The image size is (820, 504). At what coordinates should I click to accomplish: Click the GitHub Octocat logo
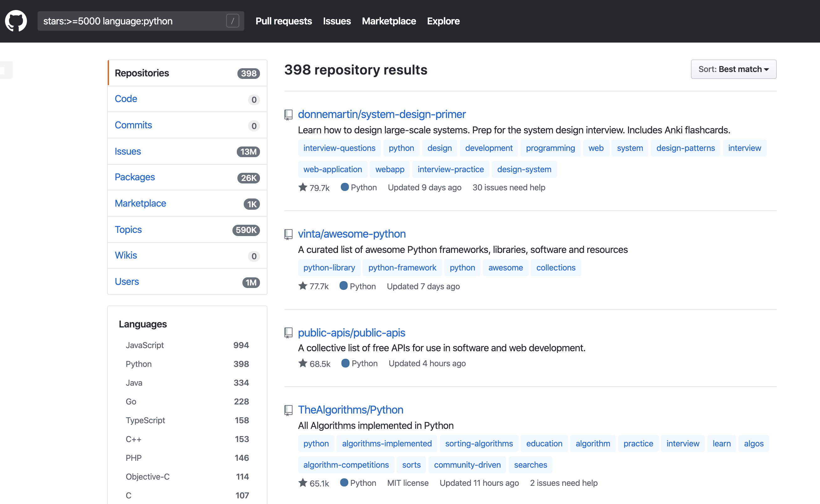(16, 21)
